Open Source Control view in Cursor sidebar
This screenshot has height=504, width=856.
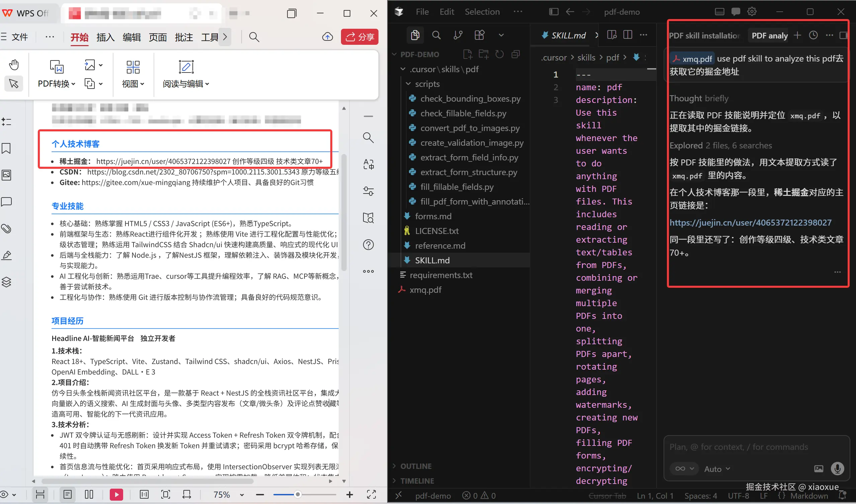point(458,35)
